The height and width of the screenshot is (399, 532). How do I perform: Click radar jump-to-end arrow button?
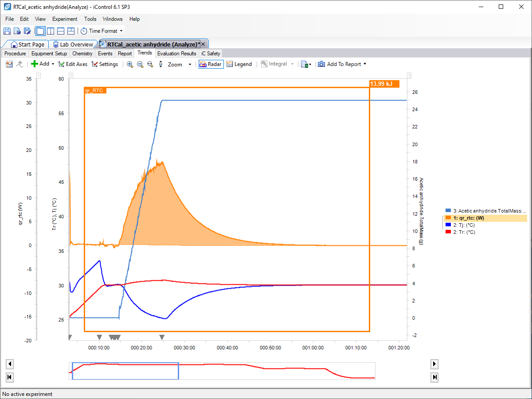click(x=435, y=377)
